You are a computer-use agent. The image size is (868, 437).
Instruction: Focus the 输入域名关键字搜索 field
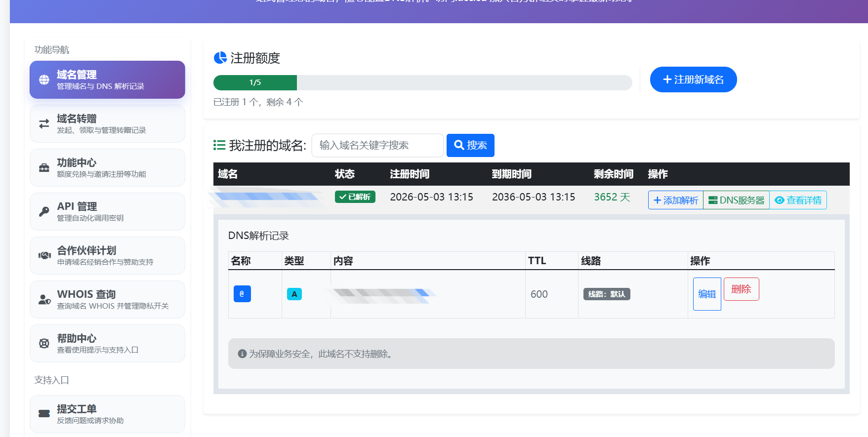(377, 145)
